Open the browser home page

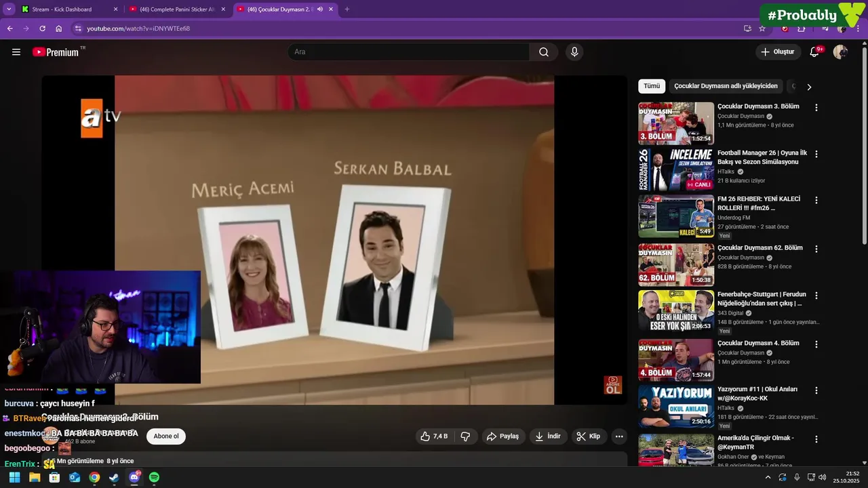pyautogui.click(x=59, y=28)
